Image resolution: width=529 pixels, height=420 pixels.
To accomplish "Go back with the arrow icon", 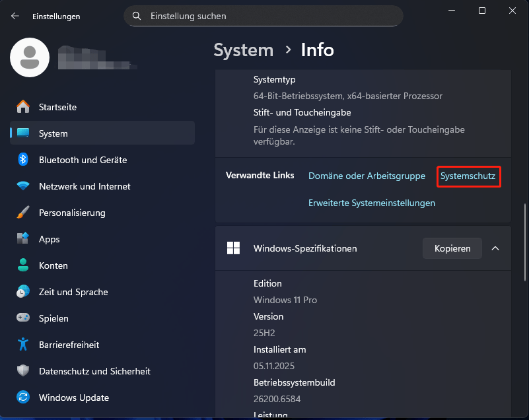I will 15,16.
